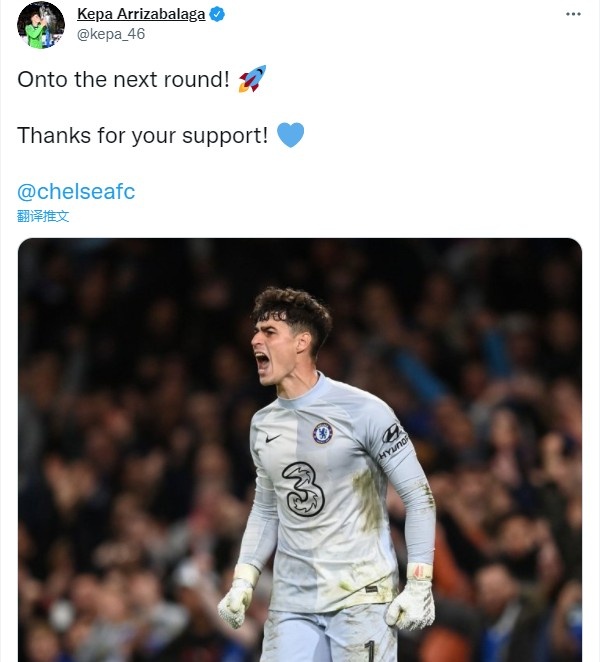This screenshot has width=600, height=662.
Task: Click the Hyundai logo on the sleeve
Action: (394, 440)
